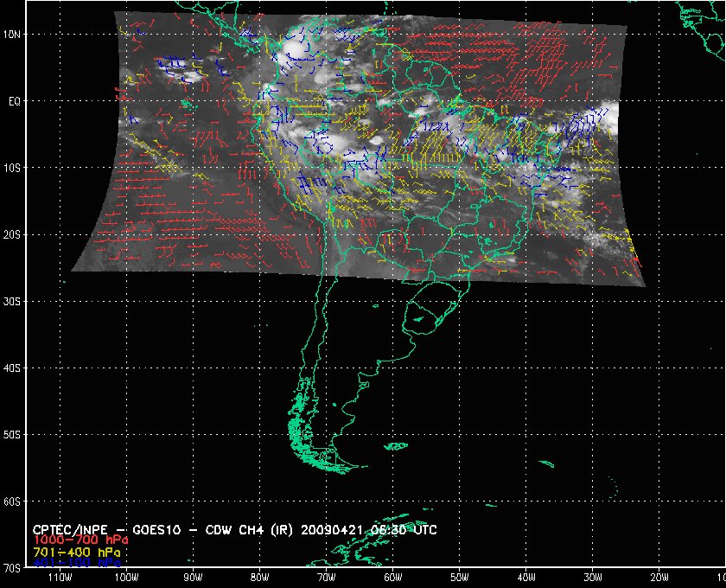The height and width of the screenshot is (588, 726).
Task: Select the 80W longitude label
Action: (x=259, y=578)
